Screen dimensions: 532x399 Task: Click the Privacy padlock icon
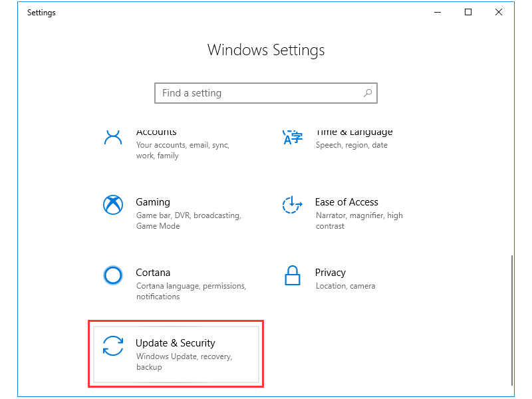pyautogui.click(x=293, y=275)
